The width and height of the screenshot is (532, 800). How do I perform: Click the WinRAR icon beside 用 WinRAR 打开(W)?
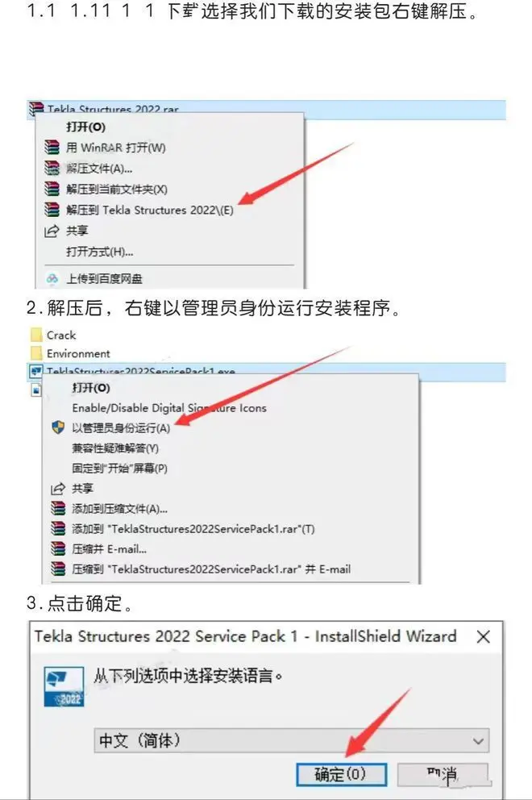pos(52,148)
